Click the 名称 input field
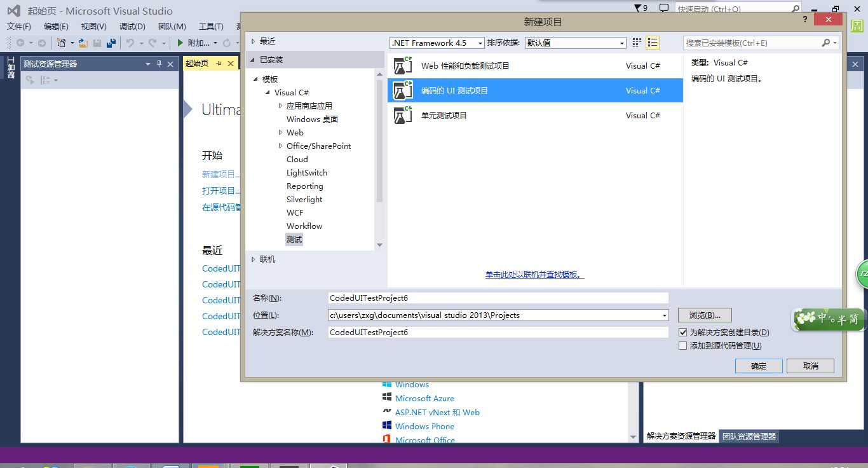This screenshot has width=868, height=468. click(498, 298)
